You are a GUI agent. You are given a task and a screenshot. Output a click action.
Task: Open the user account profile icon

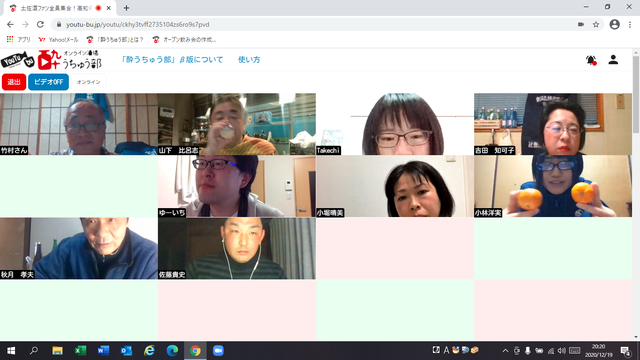click(613, 60)
